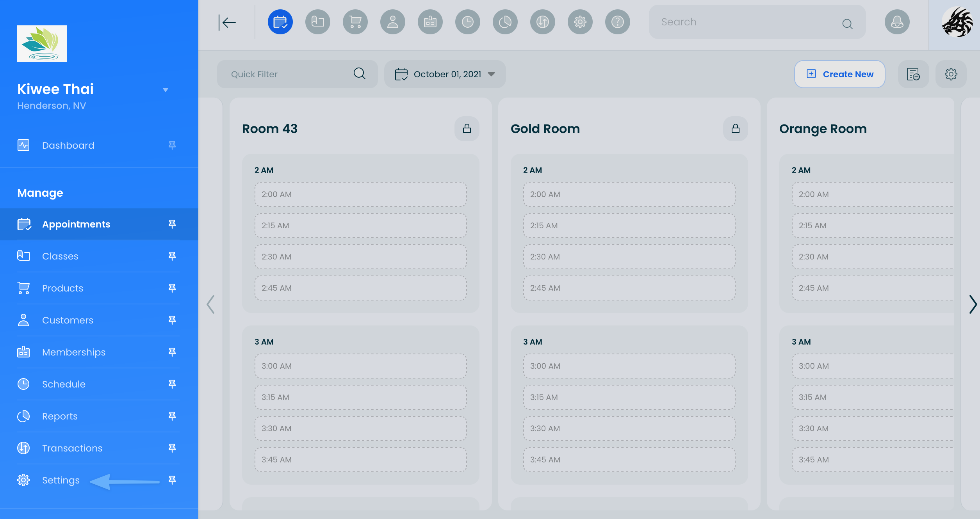
Task: Select the 2:30 AM slot in Room 43
Action: 360,257
